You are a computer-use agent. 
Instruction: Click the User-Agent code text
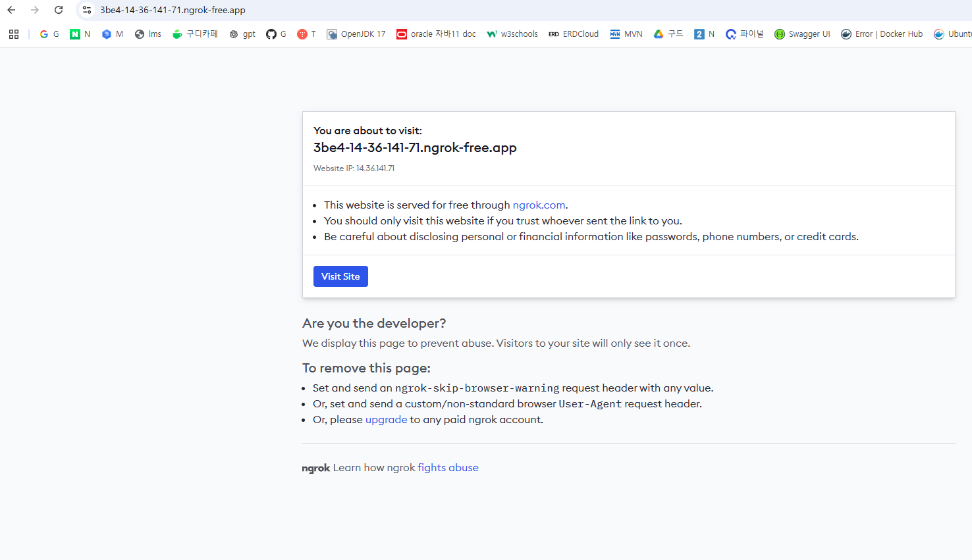tap(590, 404)
